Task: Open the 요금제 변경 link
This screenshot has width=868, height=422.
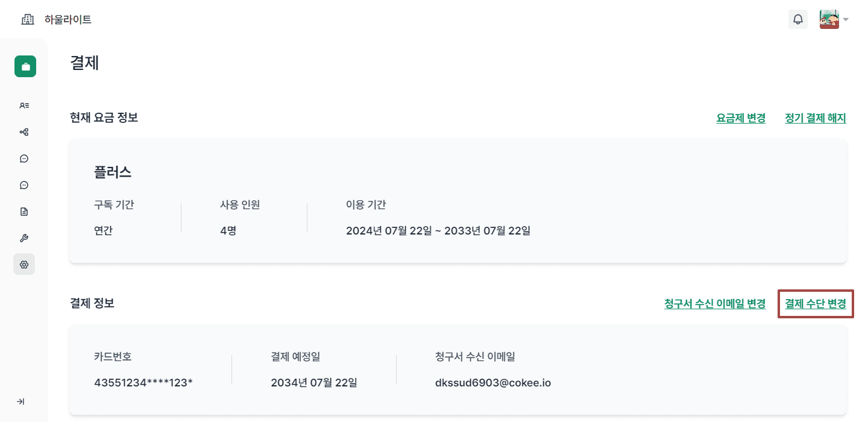Action: click(741, 118)
